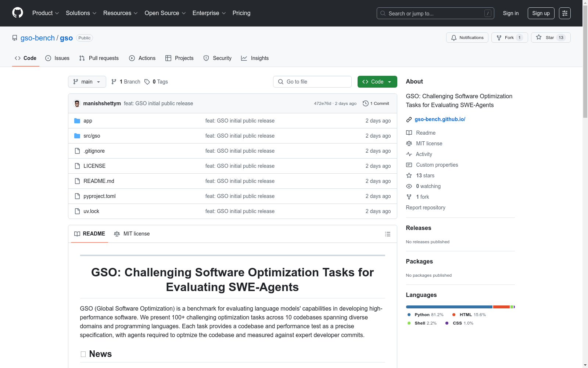Screen dimensions: 588x368
Task: Click the src/gso folder icon
Action: (x=77, y=136)
